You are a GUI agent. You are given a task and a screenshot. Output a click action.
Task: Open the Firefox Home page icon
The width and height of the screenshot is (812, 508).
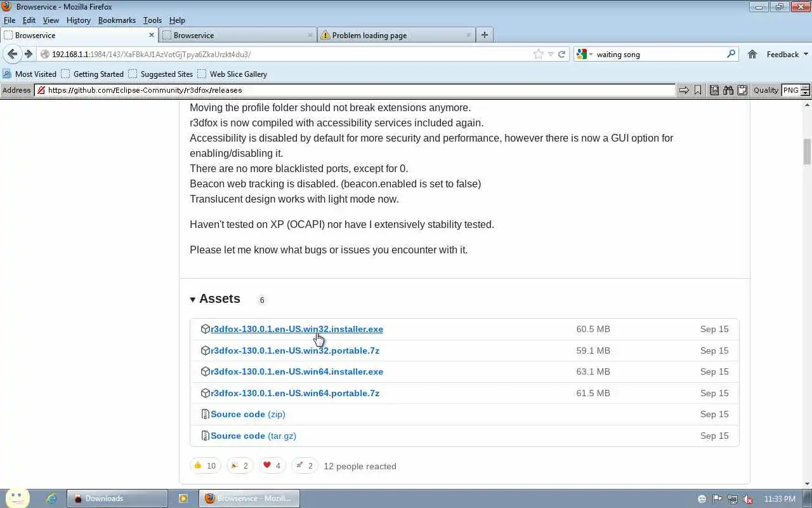point(752,54)
